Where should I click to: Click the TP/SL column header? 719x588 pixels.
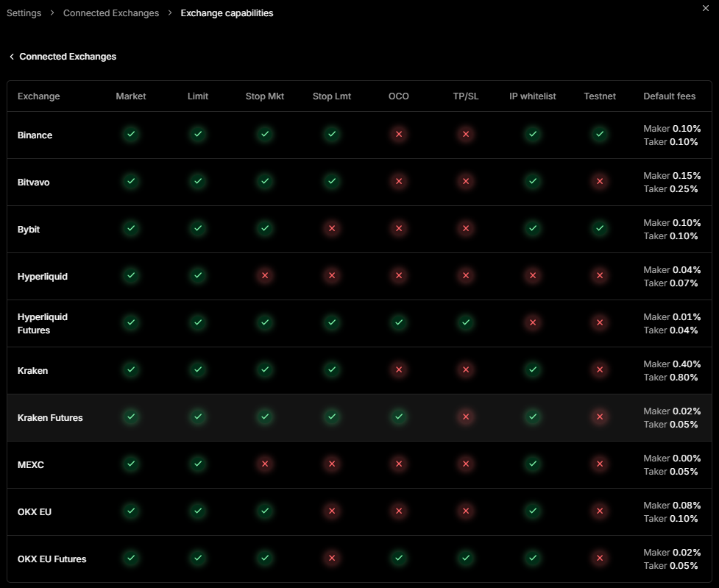(x=465, y=96)
